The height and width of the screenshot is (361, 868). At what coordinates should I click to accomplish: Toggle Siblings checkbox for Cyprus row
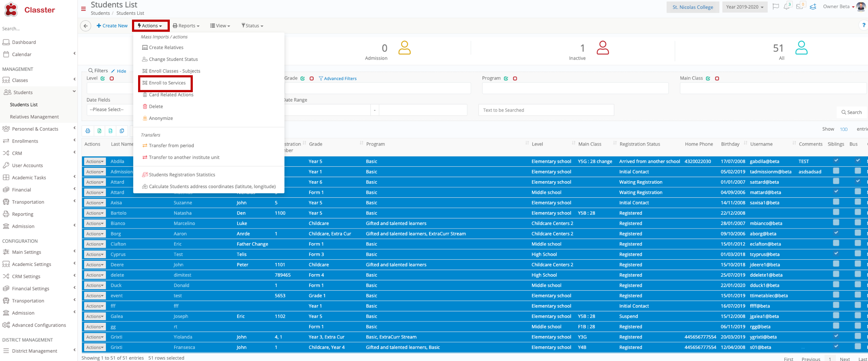coord(836,254)
